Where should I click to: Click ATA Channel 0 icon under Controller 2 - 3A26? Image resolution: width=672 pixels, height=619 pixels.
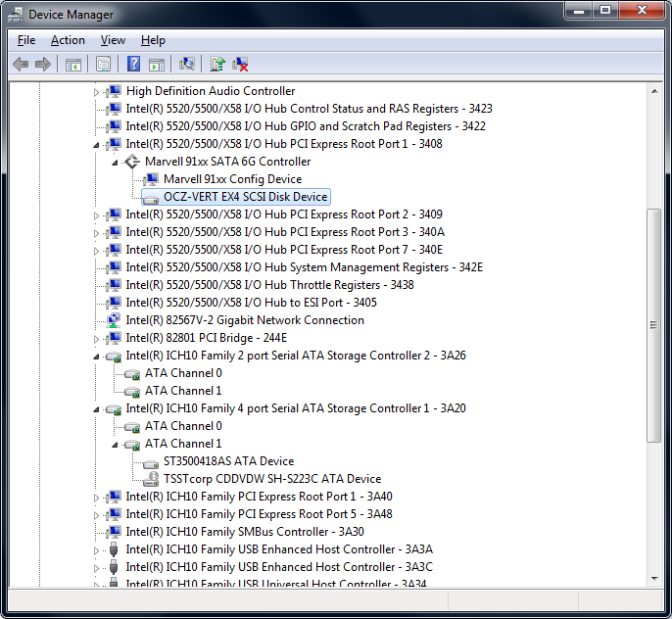(132, 374)
